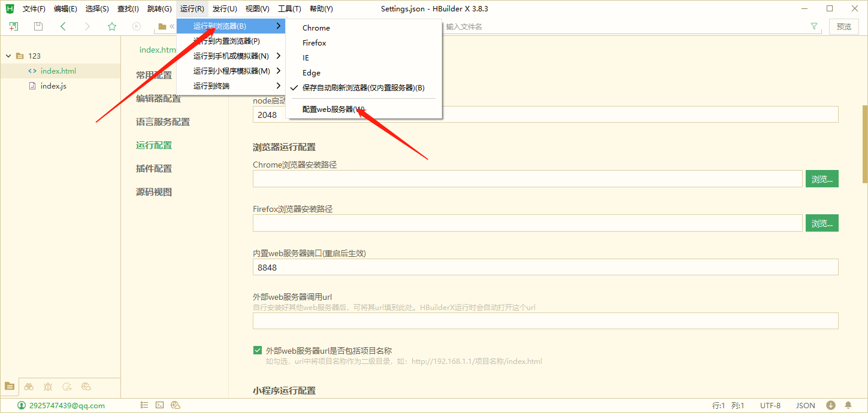Navigate back with the back arrow icon

(x=62, y=26)
